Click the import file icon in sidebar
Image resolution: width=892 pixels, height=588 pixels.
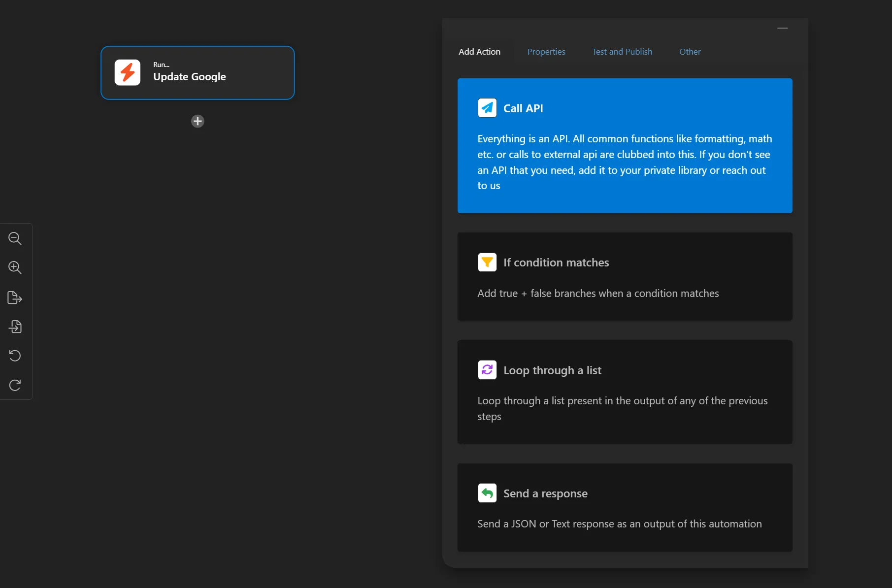(15, 327)
